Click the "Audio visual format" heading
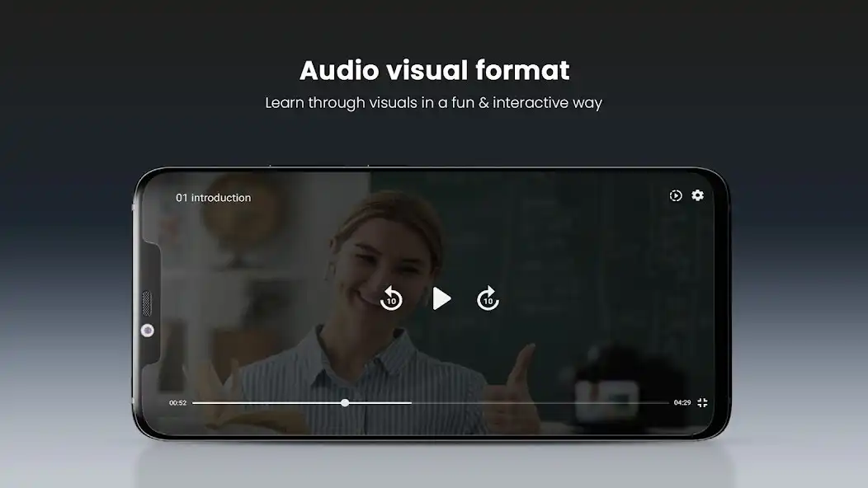 coord(435,70)
